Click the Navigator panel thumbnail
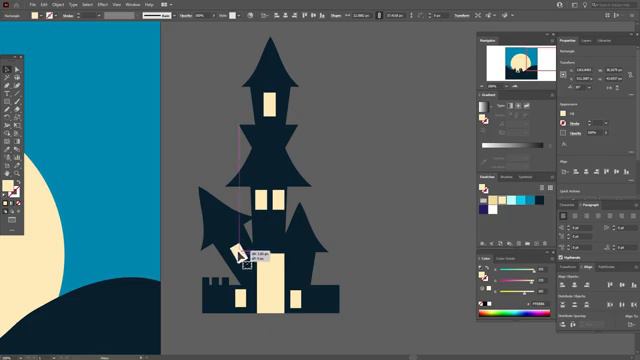 (521, 63)
